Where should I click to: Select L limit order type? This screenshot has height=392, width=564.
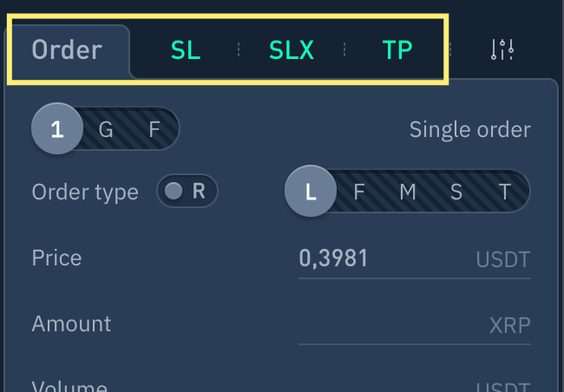point(311,192)
